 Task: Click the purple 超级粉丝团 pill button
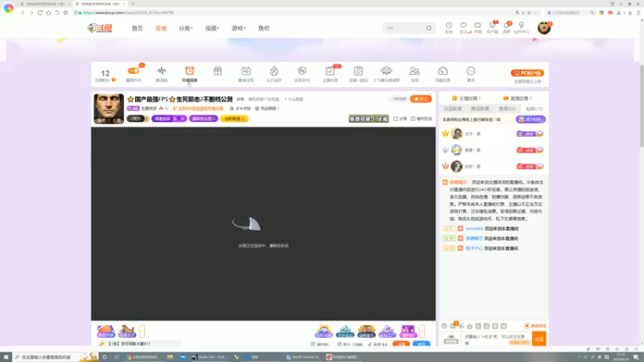pos(204,118)
